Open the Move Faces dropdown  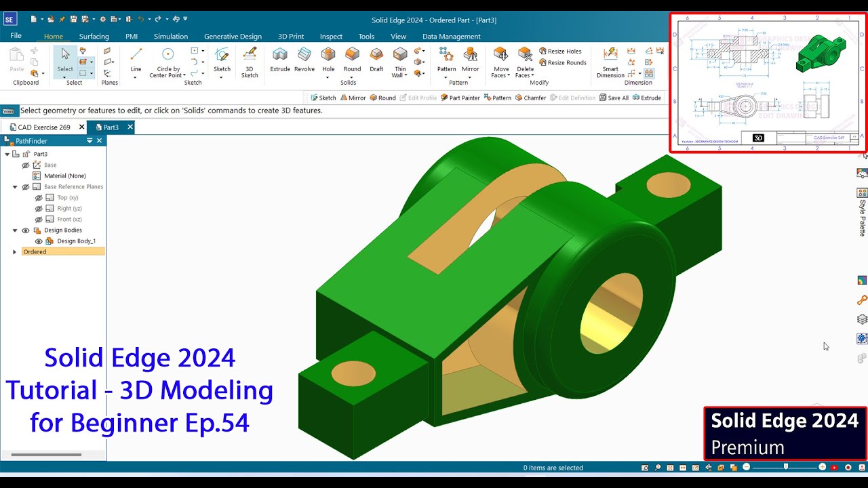[x=508, y=75]
